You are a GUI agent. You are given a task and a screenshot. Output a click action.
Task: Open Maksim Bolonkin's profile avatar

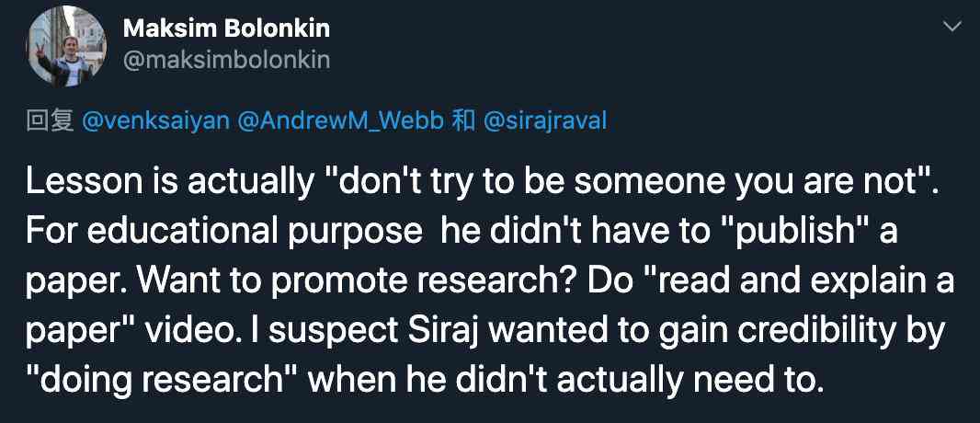point(65,46)
